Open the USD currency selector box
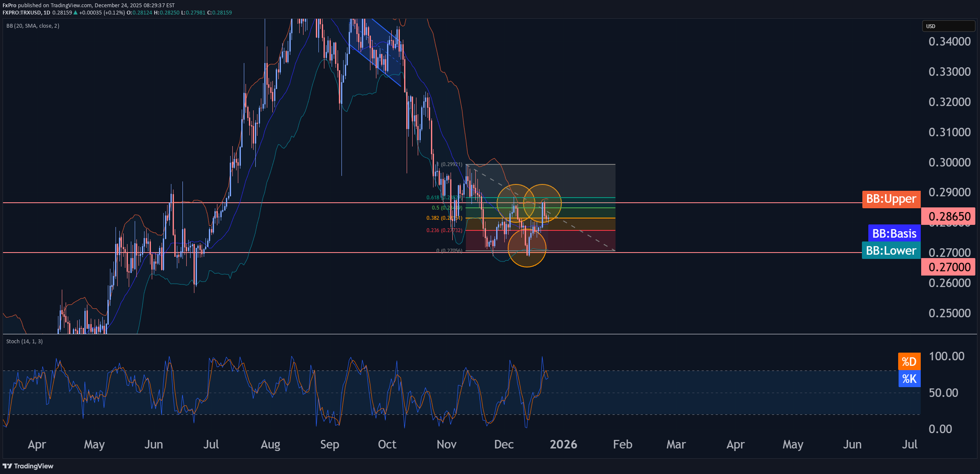980x474 pixels. coord(948,26)
